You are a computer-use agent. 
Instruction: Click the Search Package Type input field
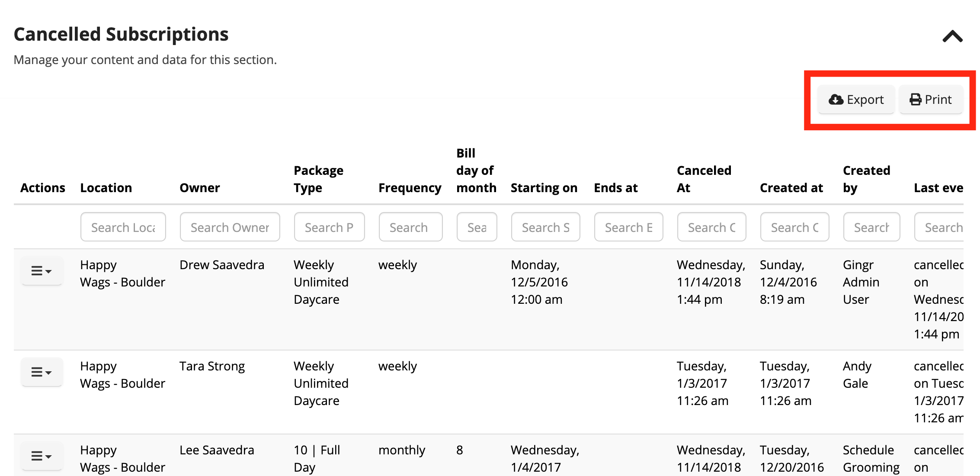[x=329, y=227]
